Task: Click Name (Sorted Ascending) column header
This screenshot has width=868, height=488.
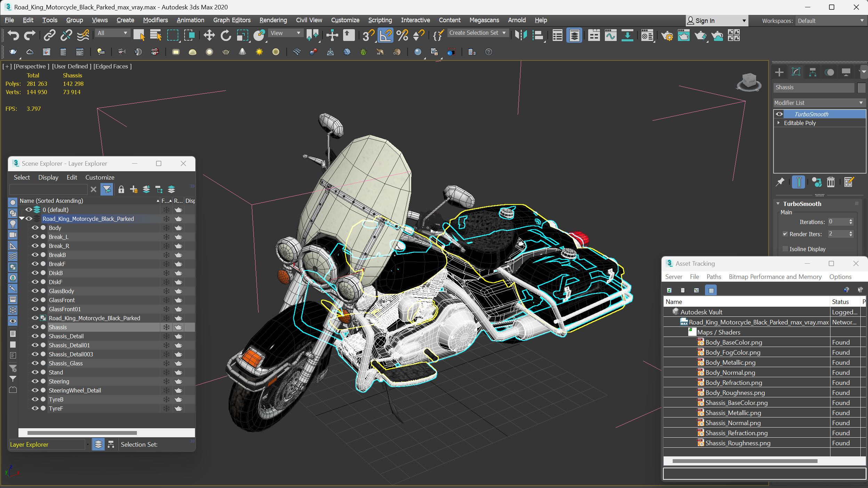Action: pyautogui.click(x=89, y=201)
